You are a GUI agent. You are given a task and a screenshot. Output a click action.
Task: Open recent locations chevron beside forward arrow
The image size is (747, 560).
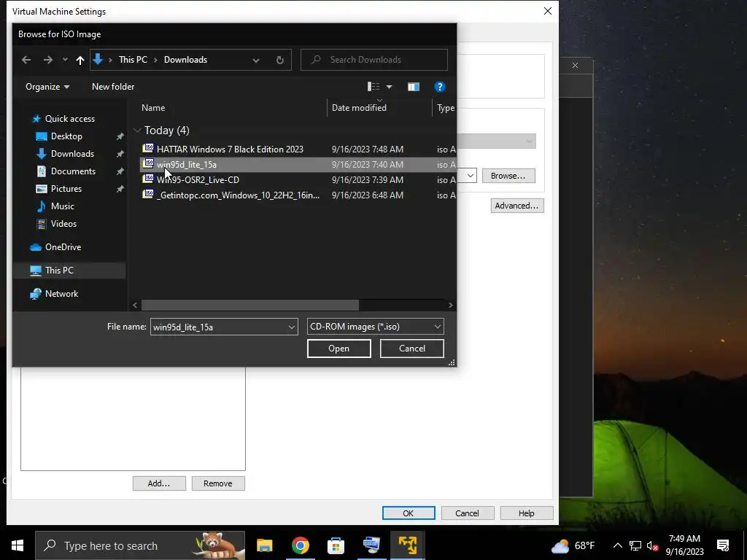coord(65,60)
